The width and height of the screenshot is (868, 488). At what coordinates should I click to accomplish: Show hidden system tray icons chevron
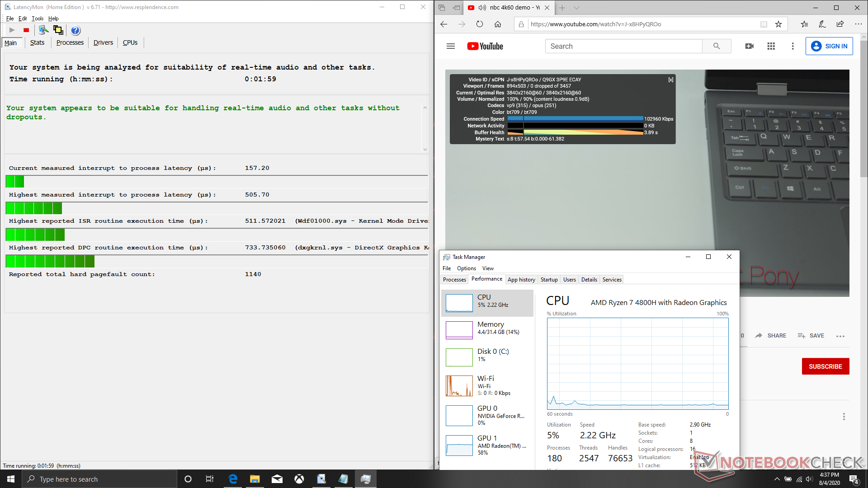777,479
